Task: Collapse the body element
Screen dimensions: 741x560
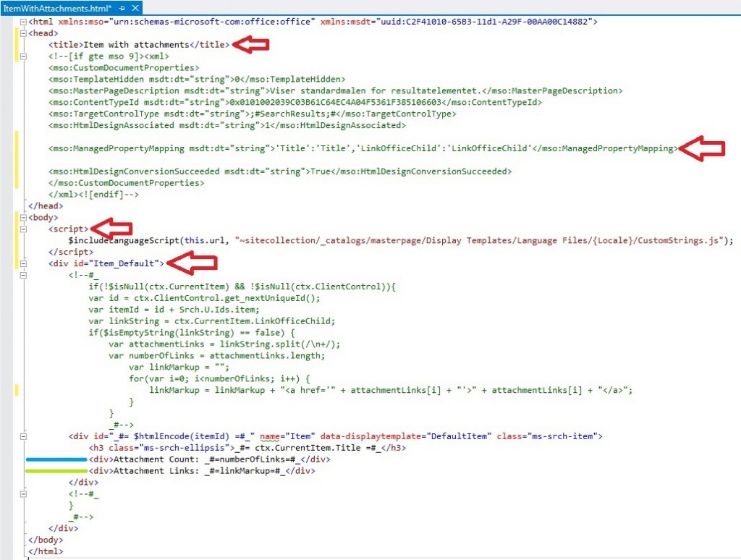Action: pyautogui.click(x=24, y=217)
